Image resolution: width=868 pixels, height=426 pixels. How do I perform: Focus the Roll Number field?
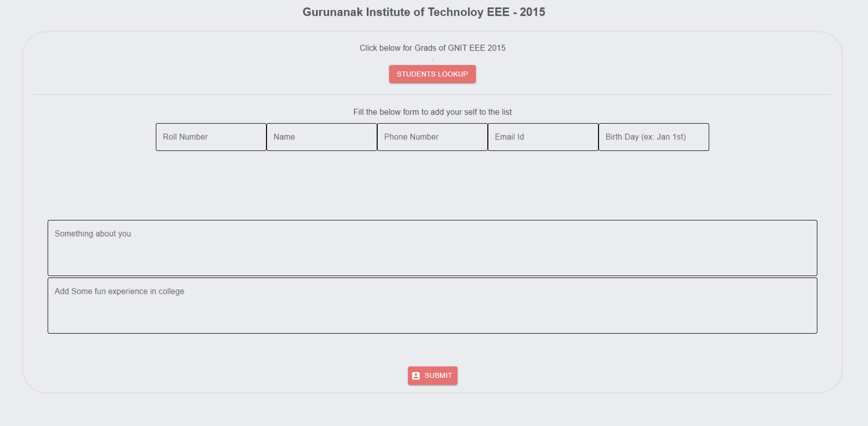[x=211, y=137]
